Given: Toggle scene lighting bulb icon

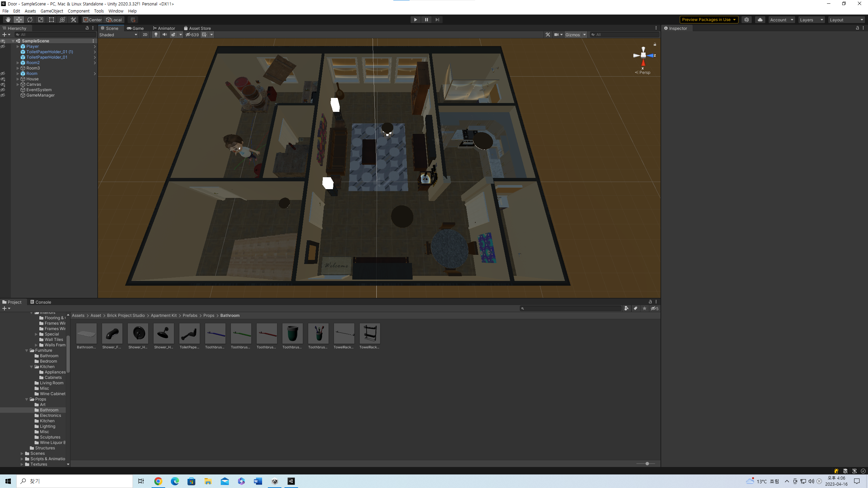Looking at the screenshot, I should tap(156, 35).
